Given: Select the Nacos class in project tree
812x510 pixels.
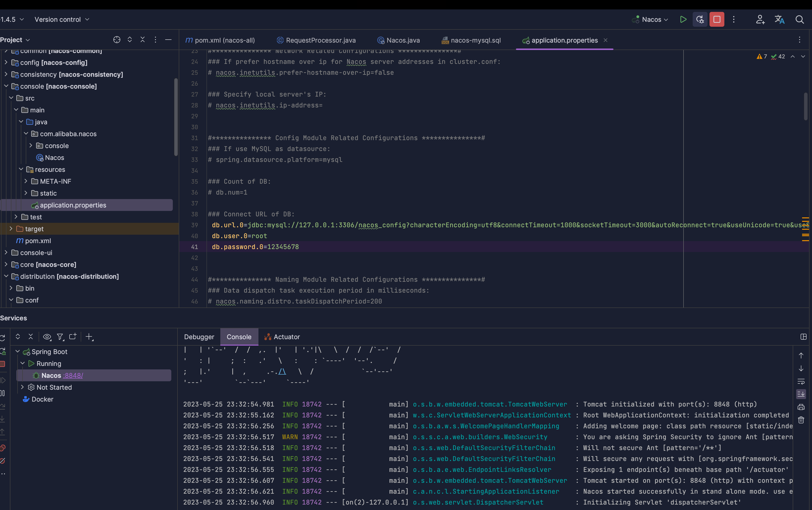Looking at the screenshot, I should 50,157.
